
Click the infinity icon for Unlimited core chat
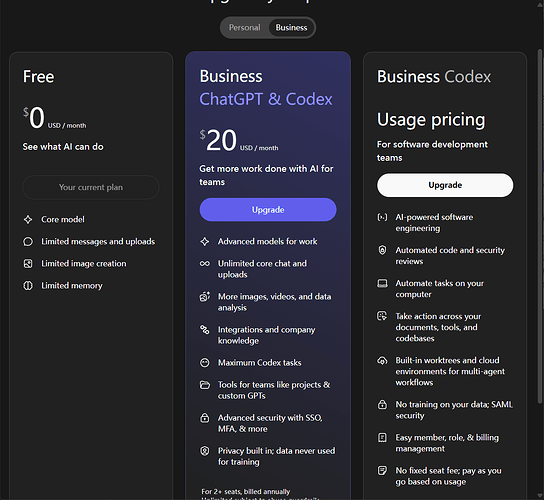click(x=205, y=264)
